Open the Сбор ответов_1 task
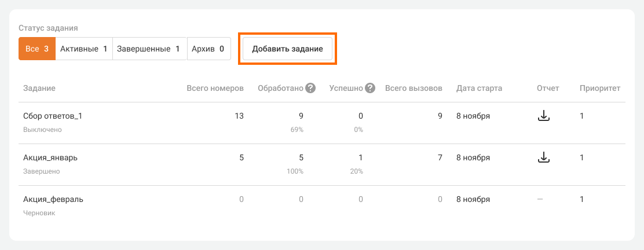 pos(53,116)
